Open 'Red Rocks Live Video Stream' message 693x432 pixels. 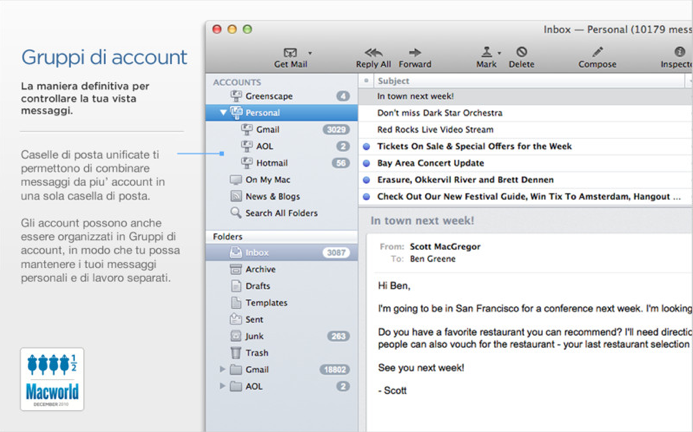pyautogui.click(x=525, y=130)
